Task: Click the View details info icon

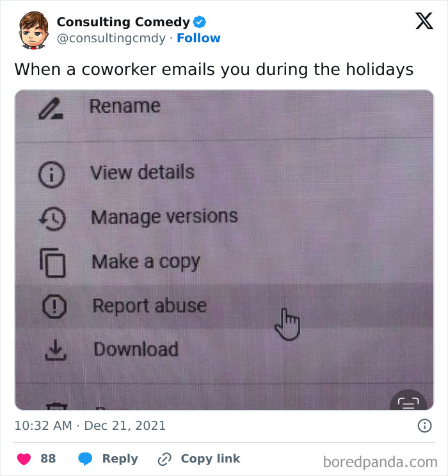Action: pyautogui.click(x=52, y=176)
